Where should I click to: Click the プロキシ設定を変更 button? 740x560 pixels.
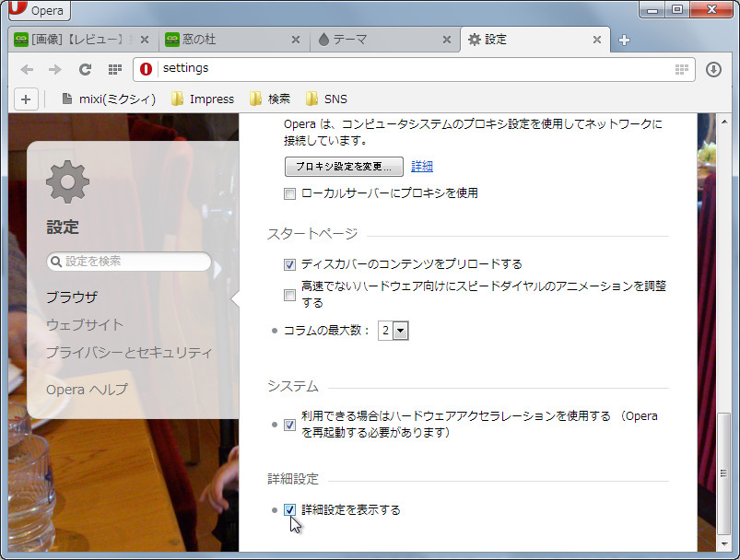point(343,167)
